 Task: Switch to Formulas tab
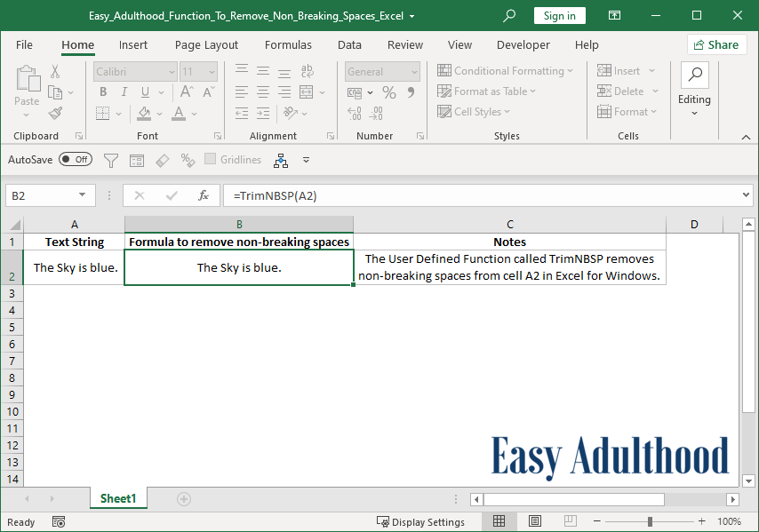[x=288, y=45]
